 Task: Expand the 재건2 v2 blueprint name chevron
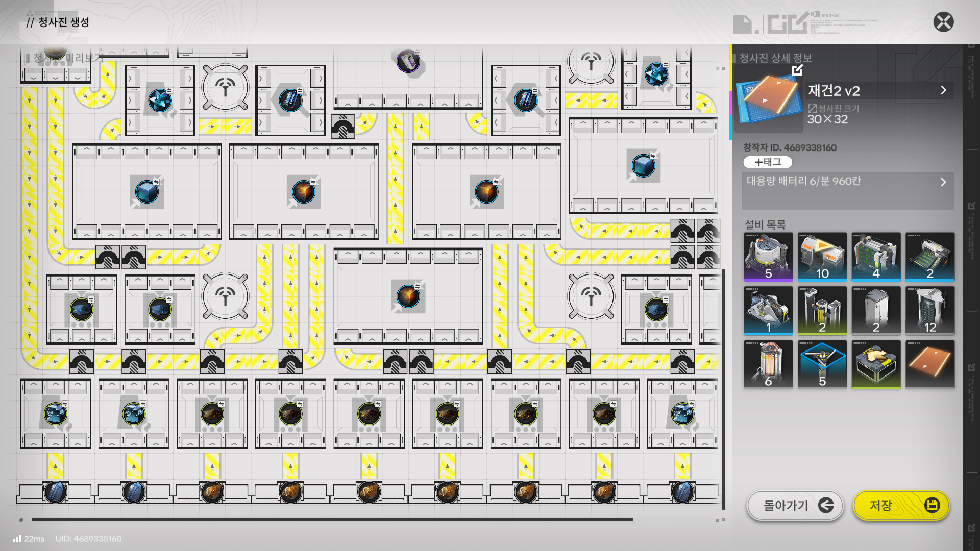click(943, 90)
